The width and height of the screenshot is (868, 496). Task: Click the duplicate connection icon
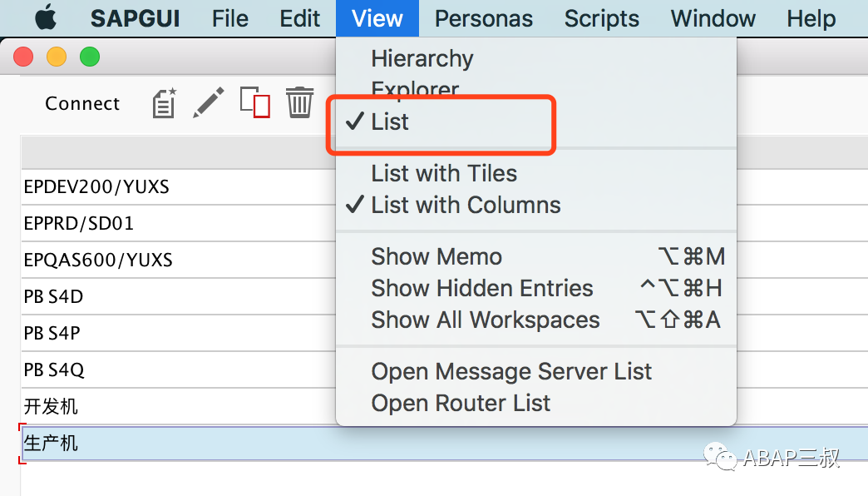(255, 102)
